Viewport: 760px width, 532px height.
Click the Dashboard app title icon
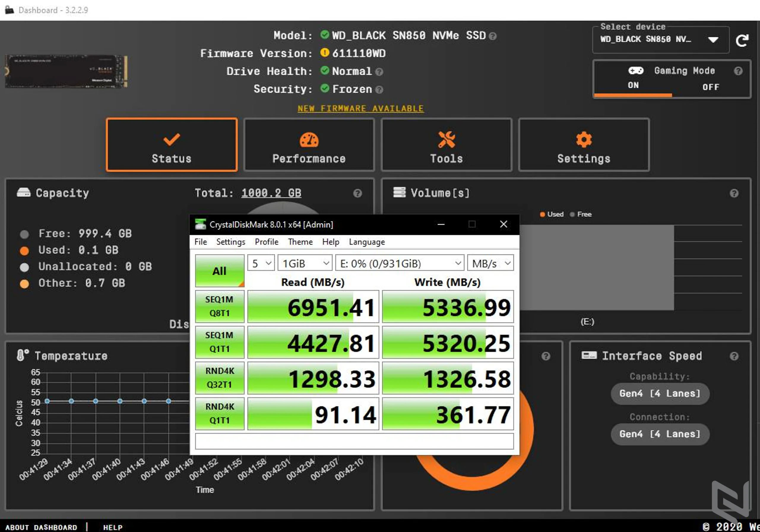(x=9, y=10)
